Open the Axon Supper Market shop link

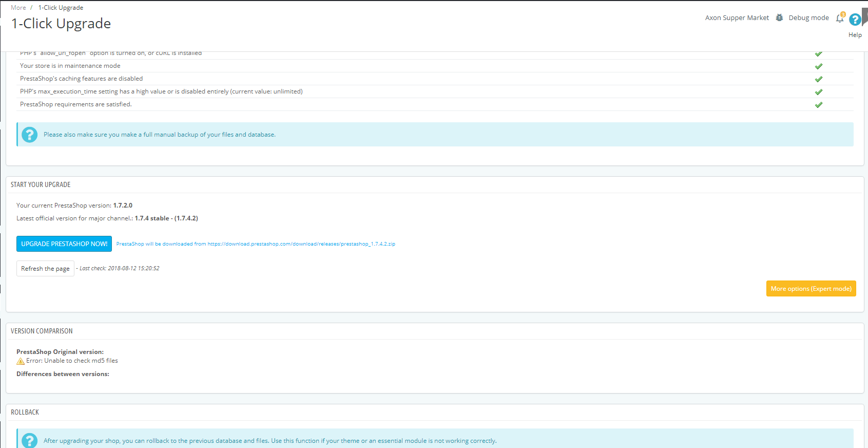pos(737,18)
